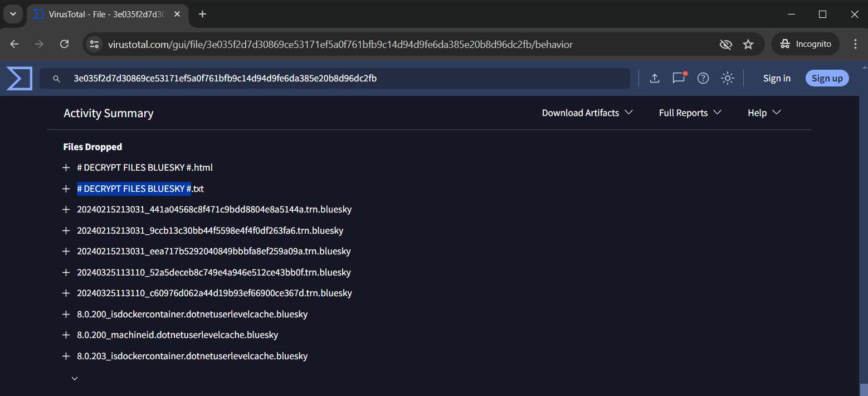This screenshot has height=396, width=868.
Task: Expand the 52a5deceb8c749e4a946e512ce43bb0f.trn.bluesky entry
Action: point(66,273)
